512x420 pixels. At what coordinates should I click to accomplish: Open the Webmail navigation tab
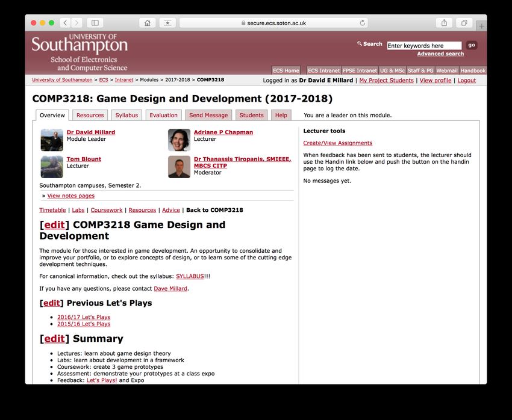pyautogui.click(x=447, y=70)
